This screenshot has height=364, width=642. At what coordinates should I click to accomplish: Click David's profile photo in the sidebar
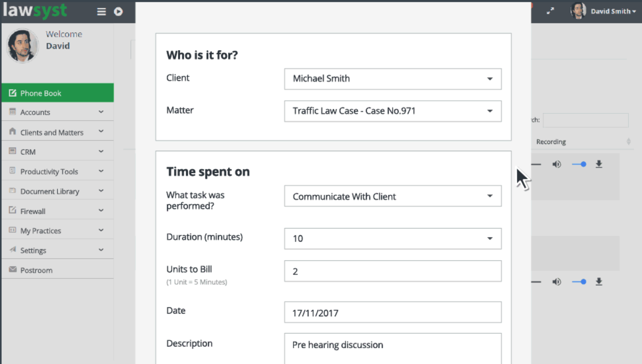point(22,45)
